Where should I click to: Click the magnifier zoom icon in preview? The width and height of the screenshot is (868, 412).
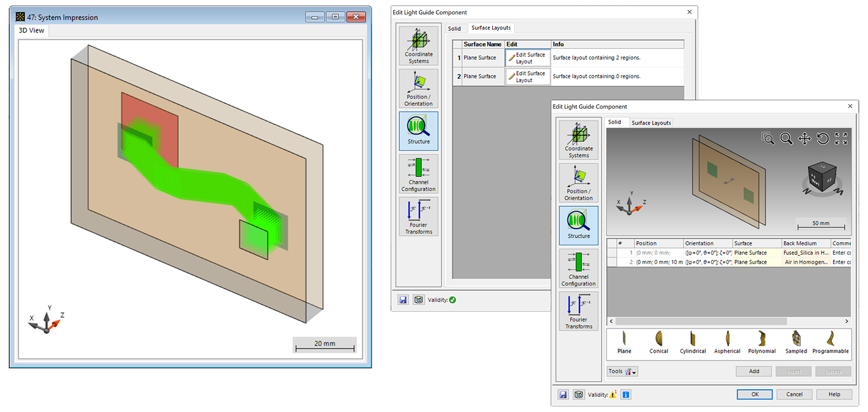click(786, 139)
